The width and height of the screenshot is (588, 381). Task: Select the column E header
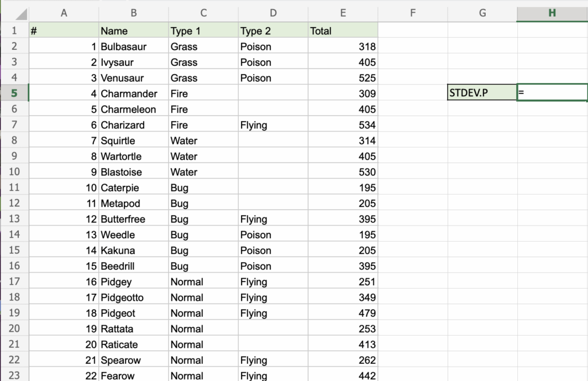[343, 14]
